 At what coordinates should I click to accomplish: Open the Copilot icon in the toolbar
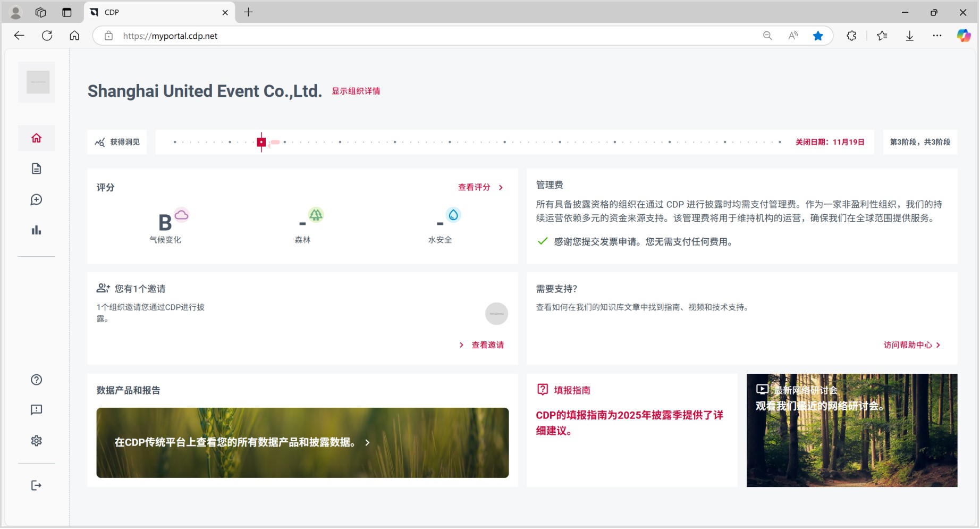tap(964, 36)
